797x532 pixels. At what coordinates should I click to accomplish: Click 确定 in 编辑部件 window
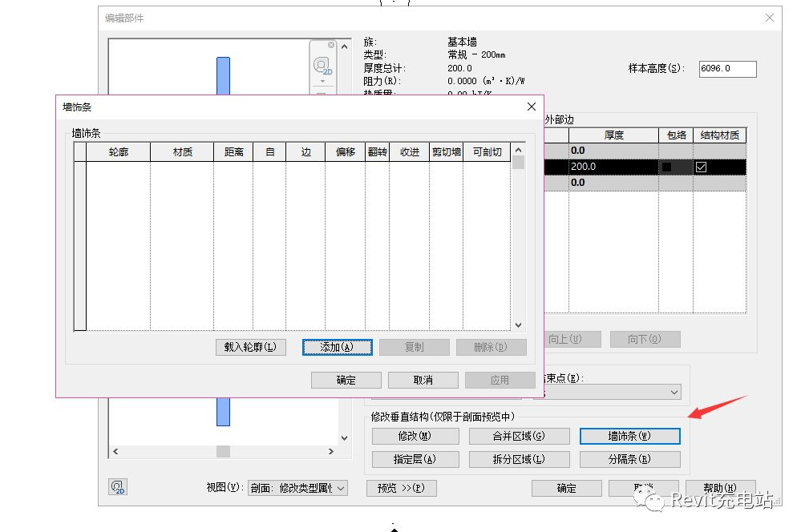click(x=567, y=488)
